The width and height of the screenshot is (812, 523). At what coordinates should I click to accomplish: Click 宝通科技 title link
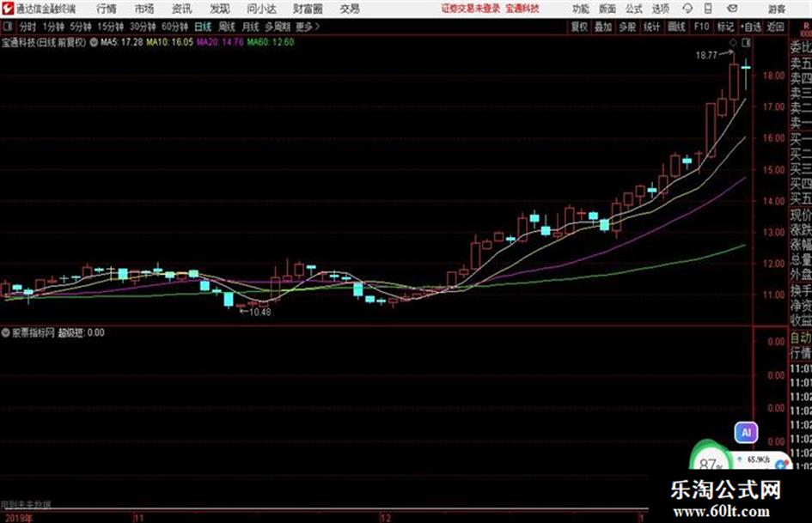[x=522, y=9]
